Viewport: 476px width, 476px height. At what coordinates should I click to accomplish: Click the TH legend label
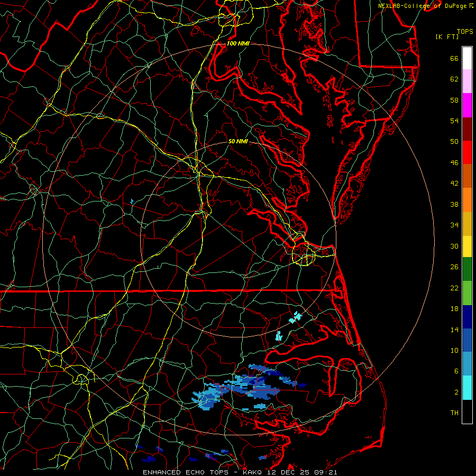(454, 413)
